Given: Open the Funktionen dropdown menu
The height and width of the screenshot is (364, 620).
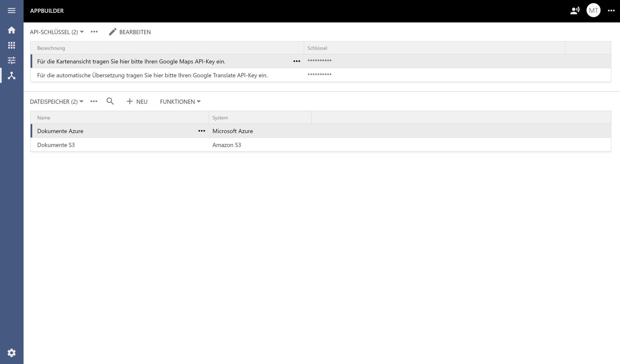Looking at the screenshot, I should 180,102.
